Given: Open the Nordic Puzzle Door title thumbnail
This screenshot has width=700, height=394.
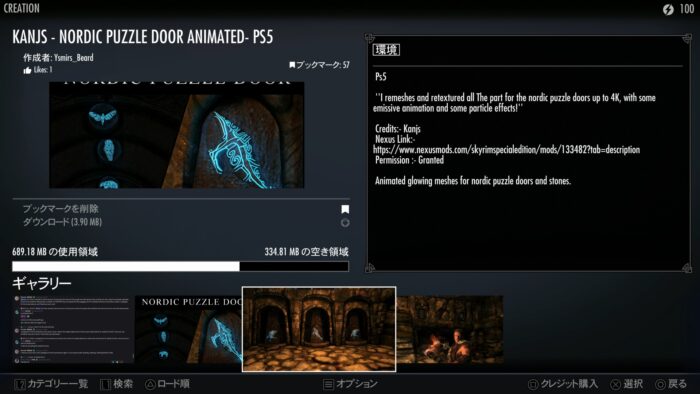Looking at the screenshot, I should tap(188, 329).
